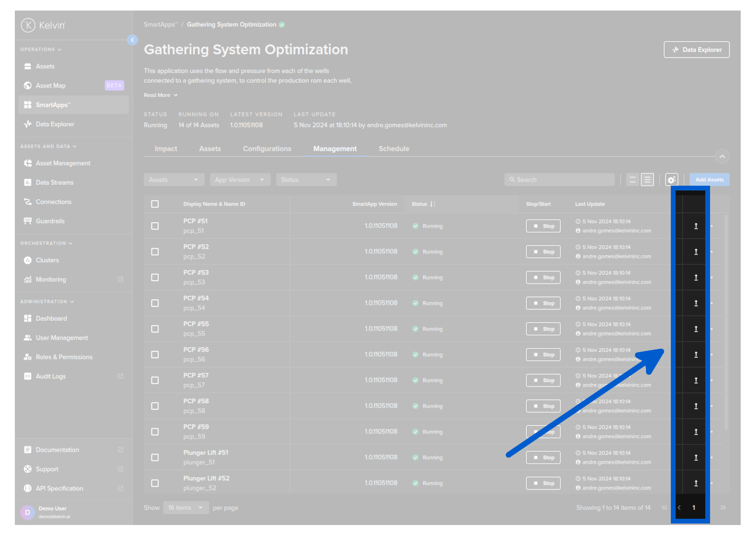Viewport: 756px width, 536px height.
Task: Stop the PCP #54 asset
Action: tap(543, 303)
